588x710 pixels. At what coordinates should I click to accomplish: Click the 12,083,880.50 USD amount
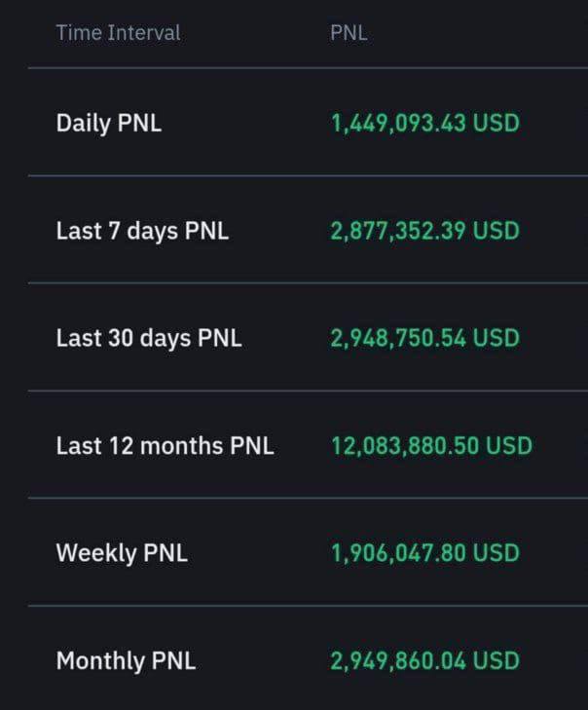pos(432,445)
